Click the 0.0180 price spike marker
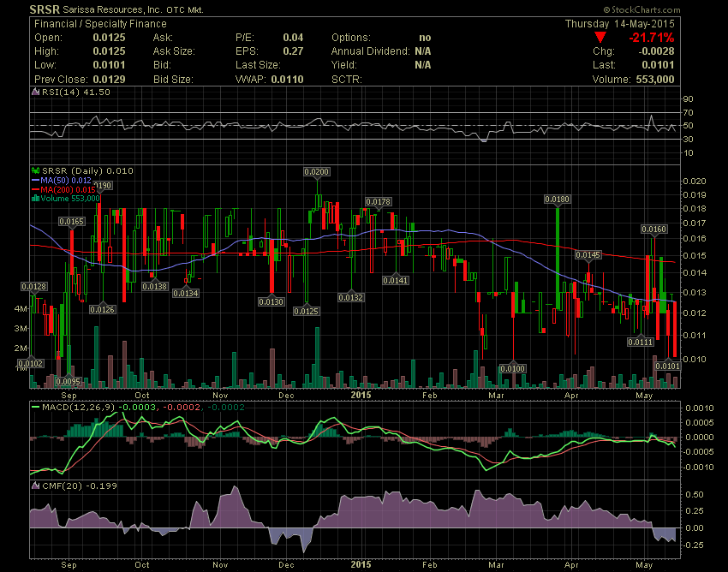The width and height of the screenshot is (728, 572). 558,200
